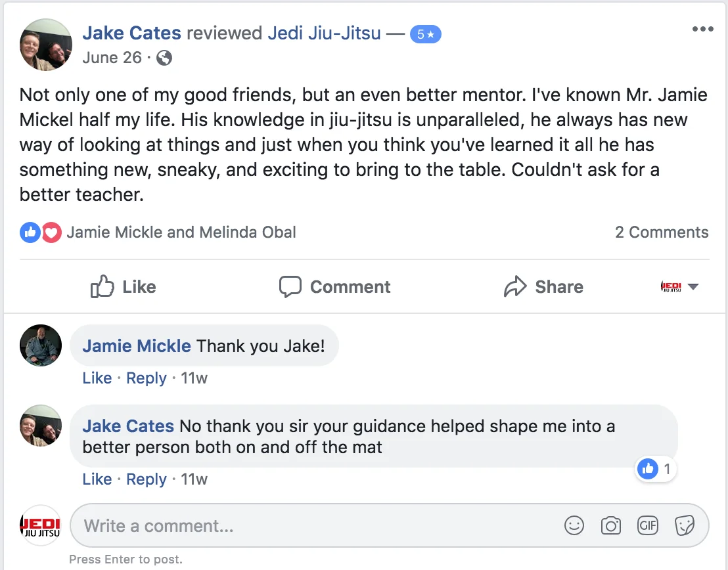The height and width of the screenshot is (570, 728).
Task: Like the post with the Like button
Action: [x=123, y=287]
